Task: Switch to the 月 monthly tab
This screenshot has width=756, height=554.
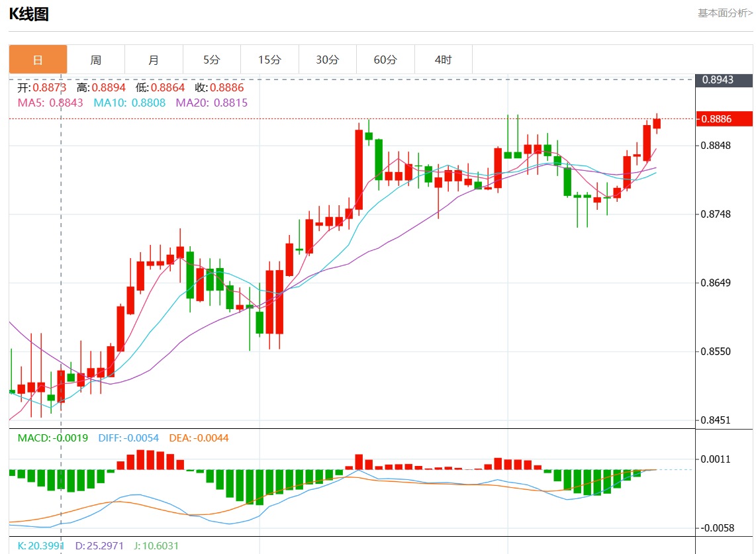Action: [x=154, y=60]
